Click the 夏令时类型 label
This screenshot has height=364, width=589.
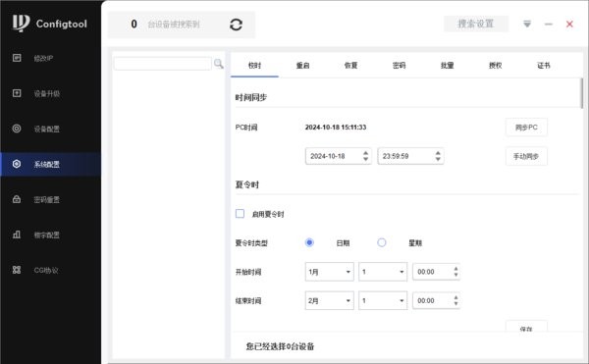click(x=251, y=243)
